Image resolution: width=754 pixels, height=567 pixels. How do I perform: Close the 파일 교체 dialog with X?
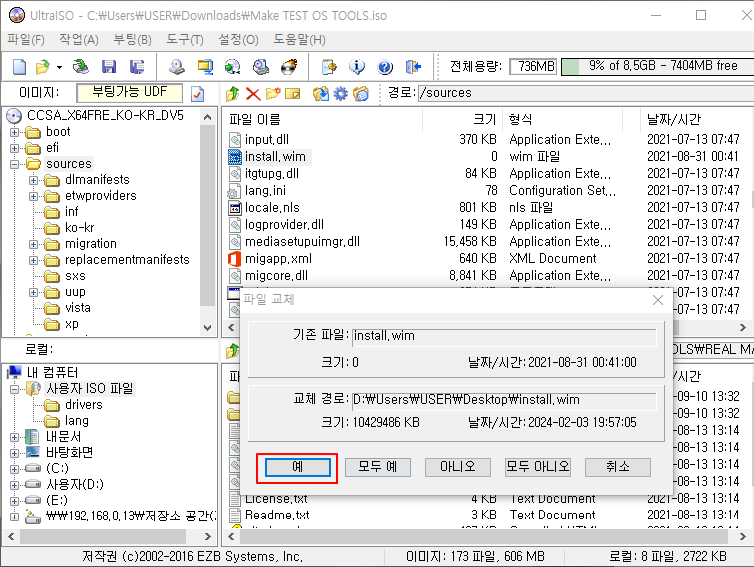658,301
